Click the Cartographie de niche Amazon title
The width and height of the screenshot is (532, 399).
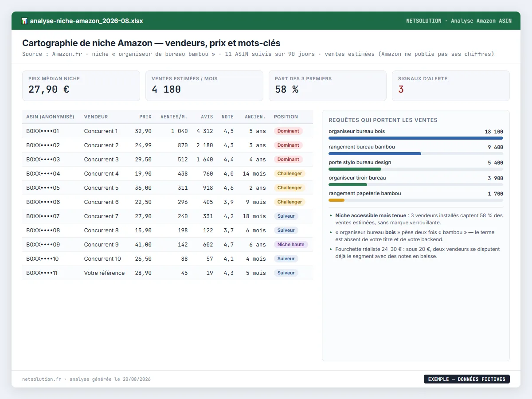click(151, 43)
